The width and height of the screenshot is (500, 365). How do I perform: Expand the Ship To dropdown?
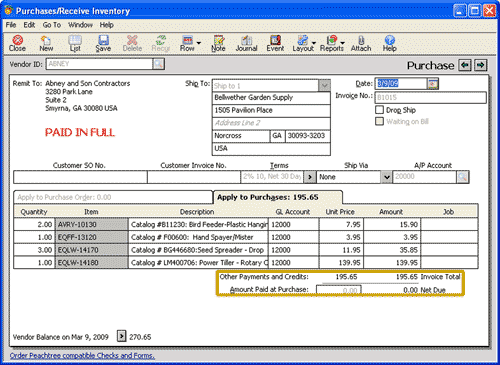324,86
